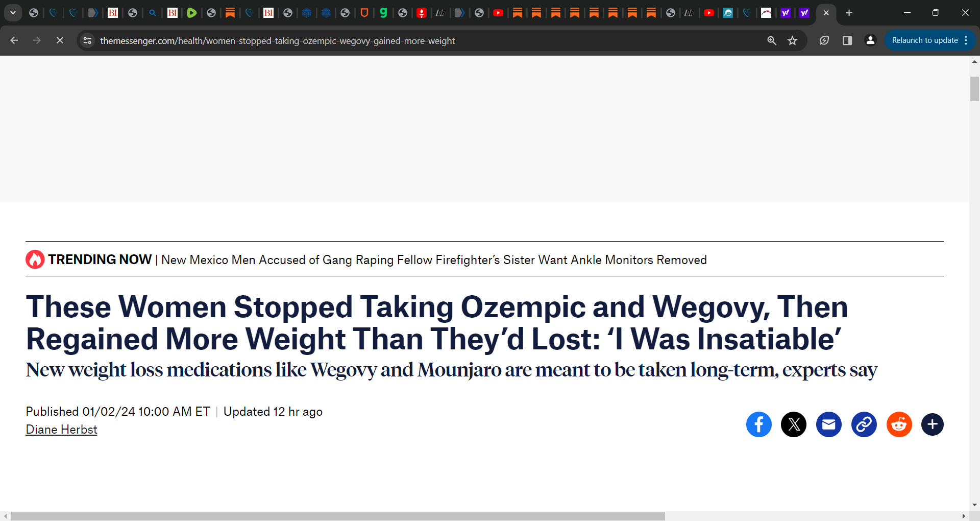Screen dimensions: 980x521
Task: Open the zoom level magnifier icon
Action: tap(772, 40)
